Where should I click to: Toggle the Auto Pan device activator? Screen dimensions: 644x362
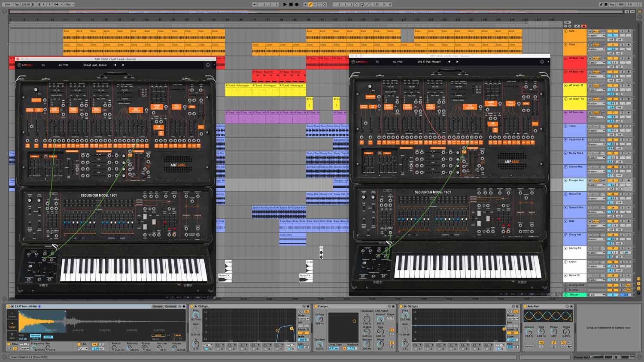tap(526, 306)
